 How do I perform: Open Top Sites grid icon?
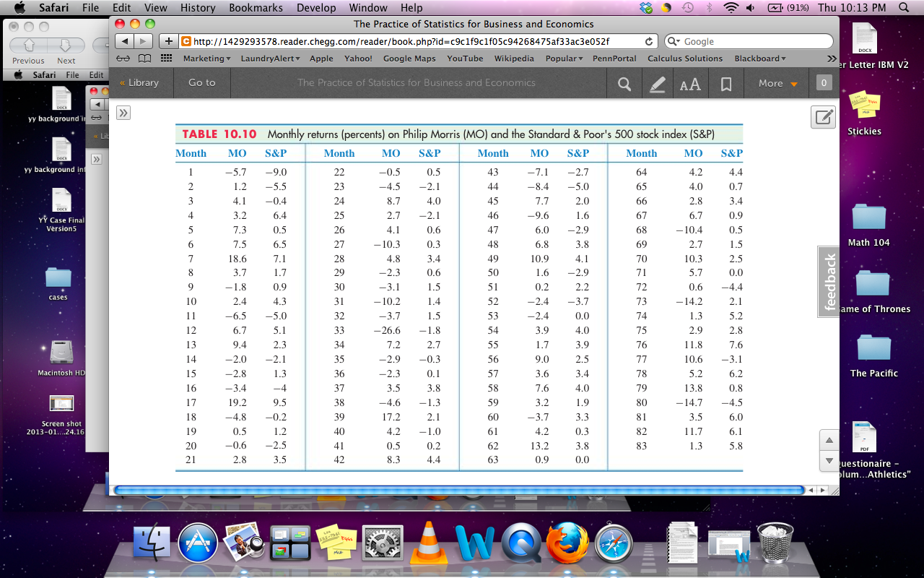pos(167,59)
